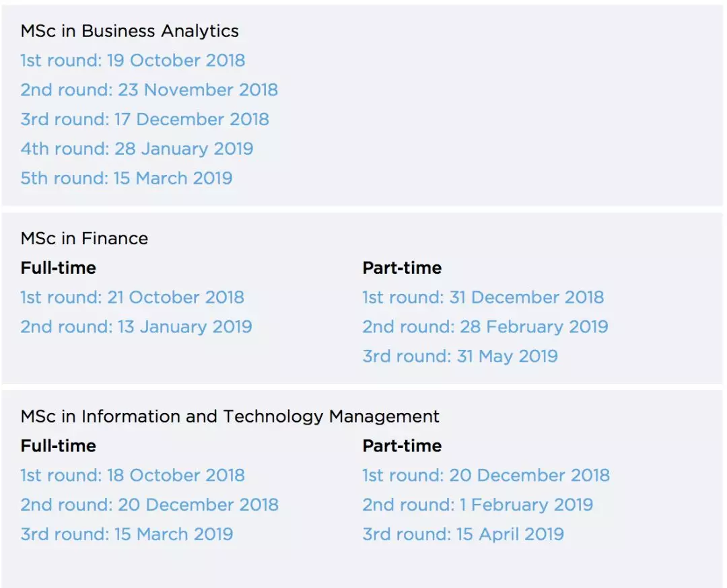The image size is (727, 588).
Task: Click the Business Analytics 4th round: 28 January 2019 link
Action: 137,149
